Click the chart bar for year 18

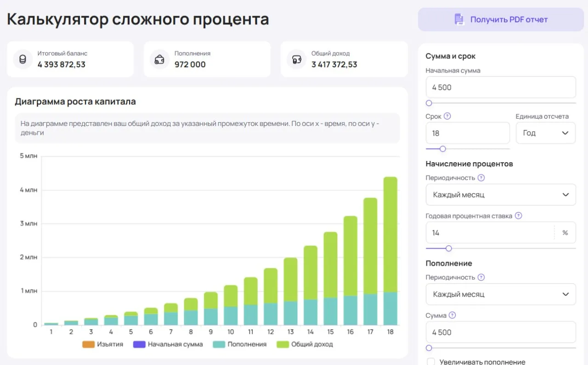tap(390, 251)
